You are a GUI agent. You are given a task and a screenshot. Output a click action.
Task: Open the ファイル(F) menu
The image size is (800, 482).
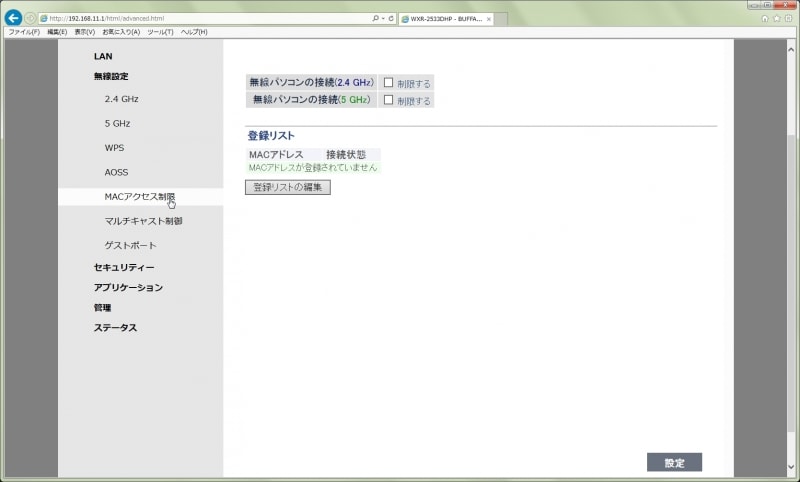pos(24,32)
